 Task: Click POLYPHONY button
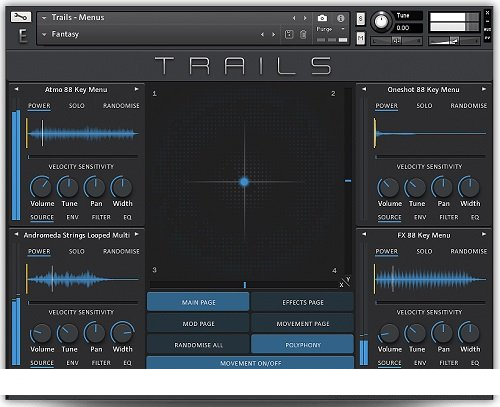(303, 345)
